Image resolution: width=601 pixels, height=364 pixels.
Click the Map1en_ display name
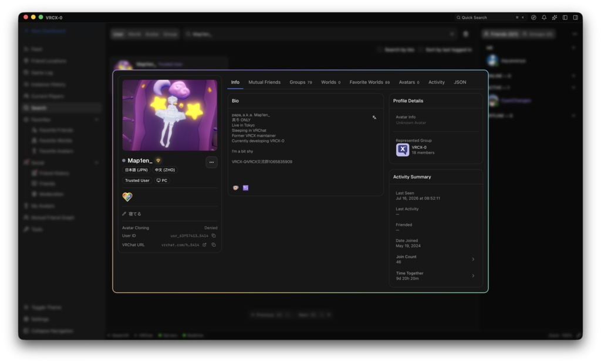140,161
